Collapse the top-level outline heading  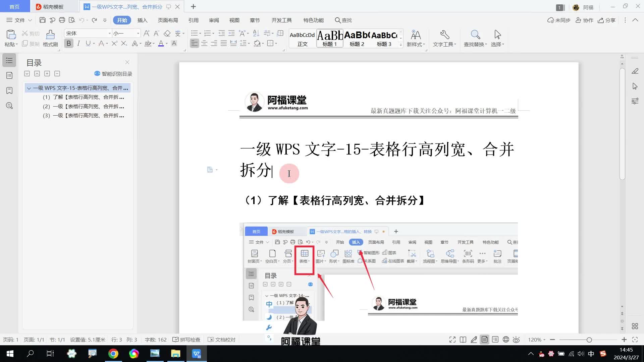29,88
